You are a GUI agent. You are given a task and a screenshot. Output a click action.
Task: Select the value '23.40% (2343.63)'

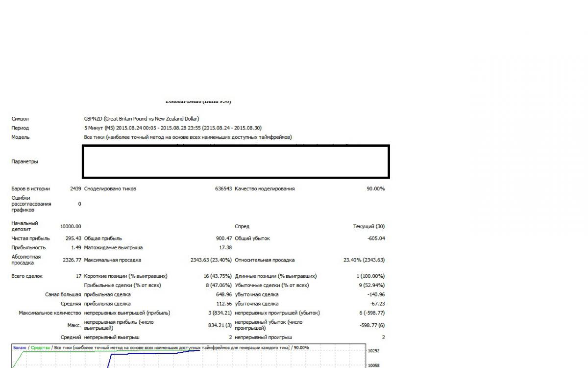click(364, 260)
